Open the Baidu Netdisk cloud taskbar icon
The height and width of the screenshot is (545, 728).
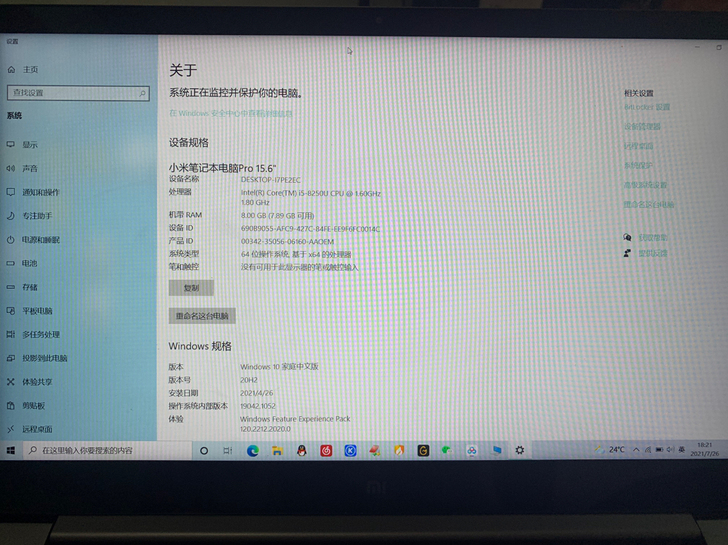472,450
